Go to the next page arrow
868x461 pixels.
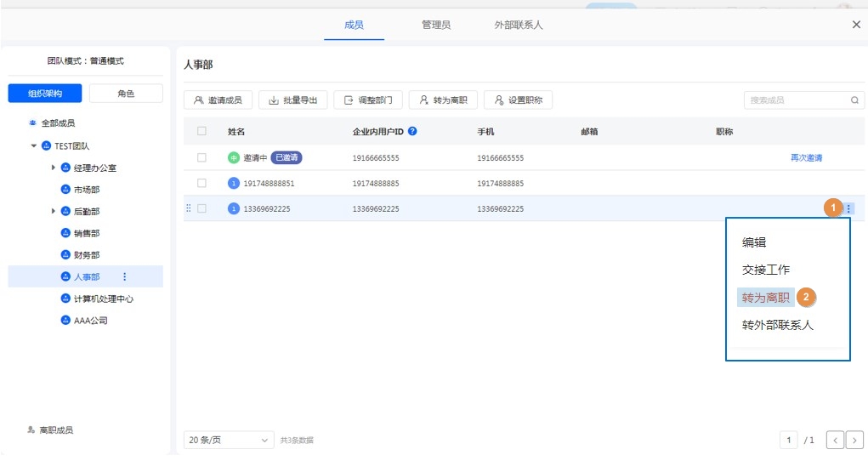(854, 440)
